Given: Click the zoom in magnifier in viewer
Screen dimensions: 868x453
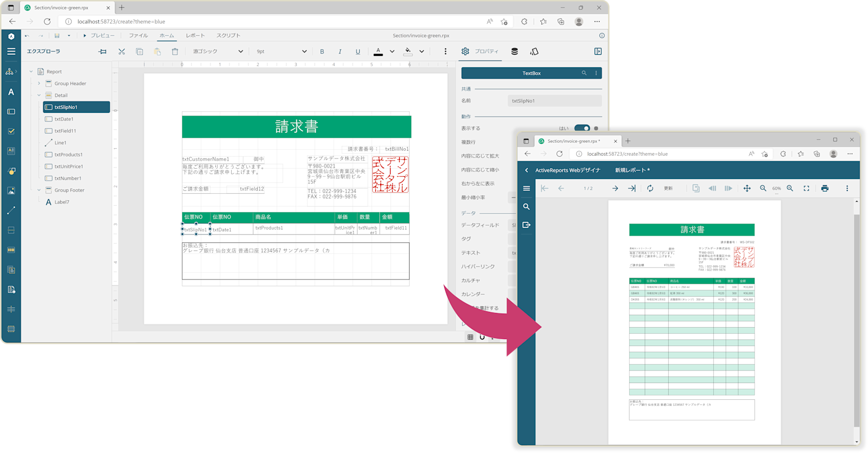Looking at the screenshot, I should tap(790, 188).
